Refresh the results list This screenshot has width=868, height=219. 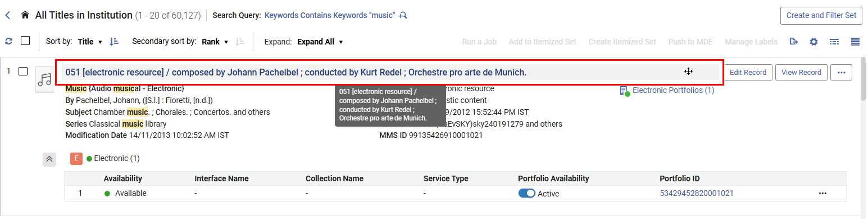8,41
